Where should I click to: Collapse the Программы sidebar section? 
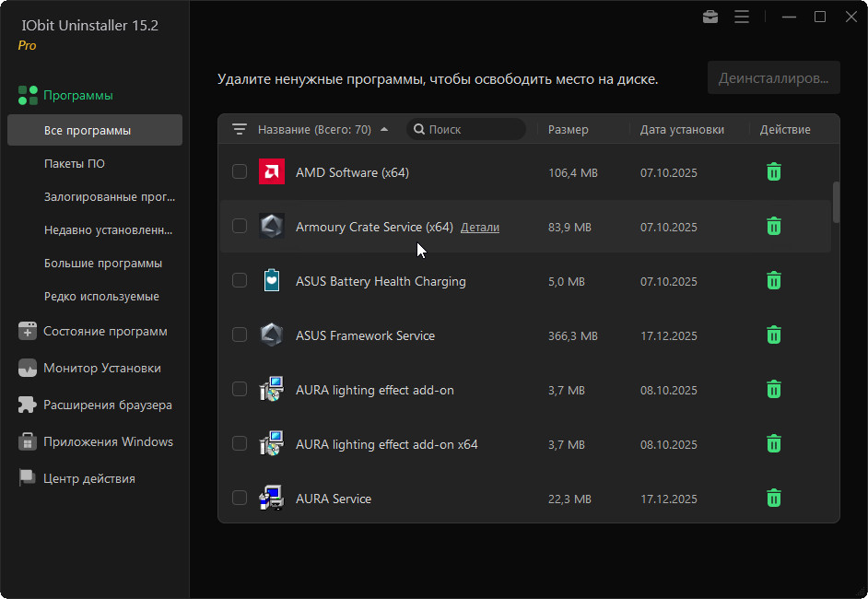(77, 95)
